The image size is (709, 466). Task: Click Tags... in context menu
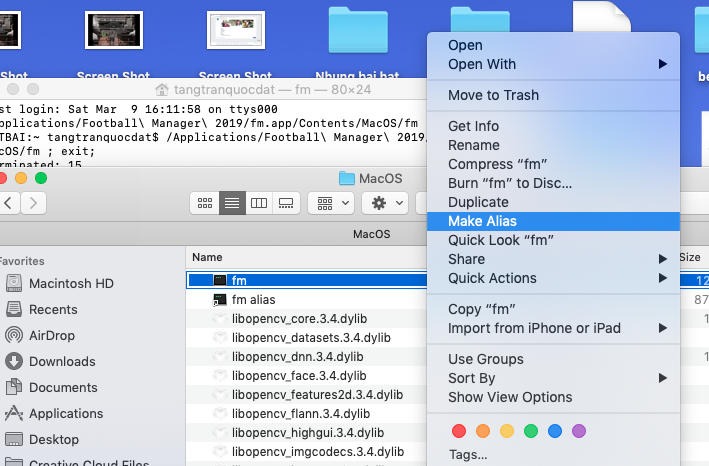[468, 454]
